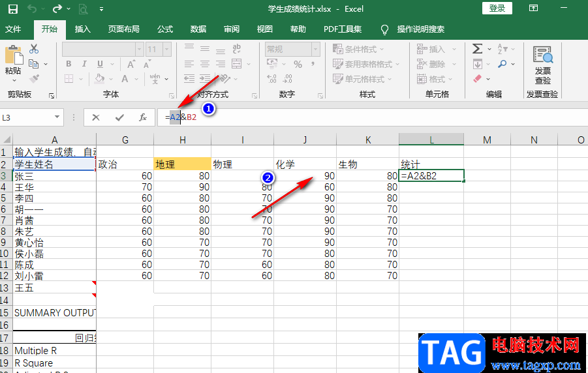Click the Redo arrow icon
Screen dimensions: 588x373
tap(57, 8)
